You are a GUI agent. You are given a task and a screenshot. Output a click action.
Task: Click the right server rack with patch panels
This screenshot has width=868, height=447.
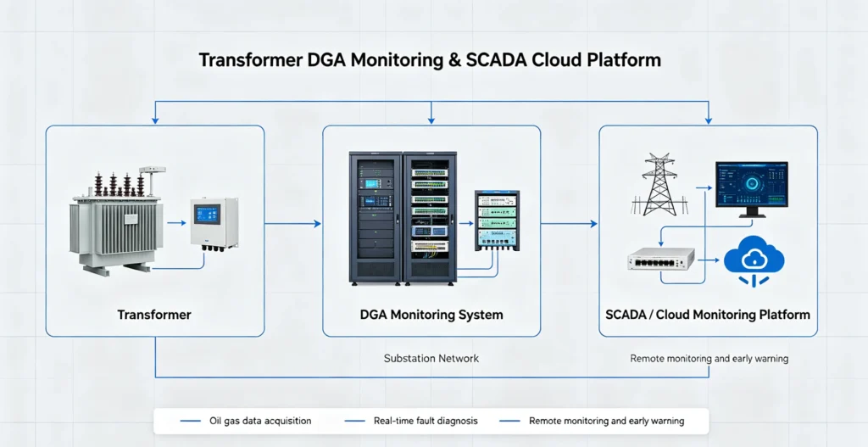[x=430, y=218]
